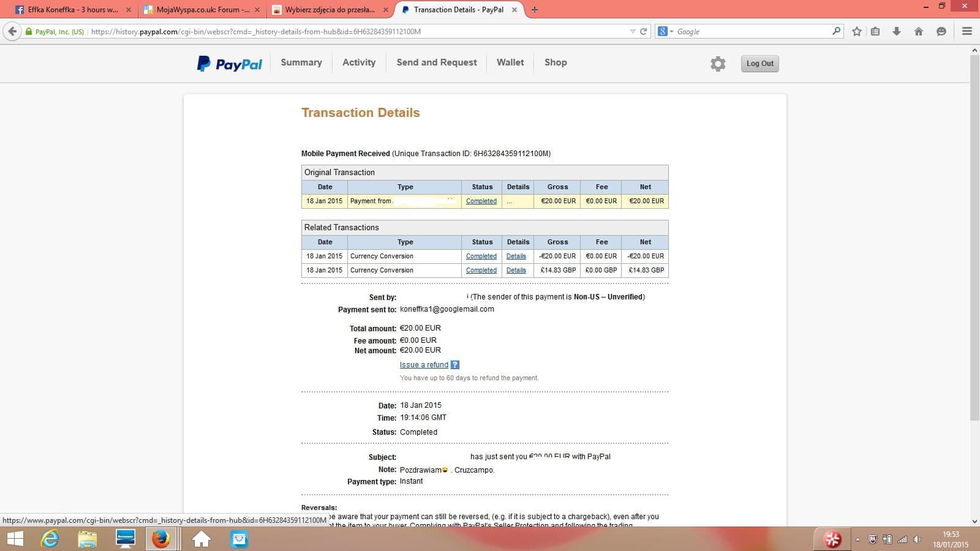Open the Activity menu
The image size is (980, 551).
(x=359, y=62)
